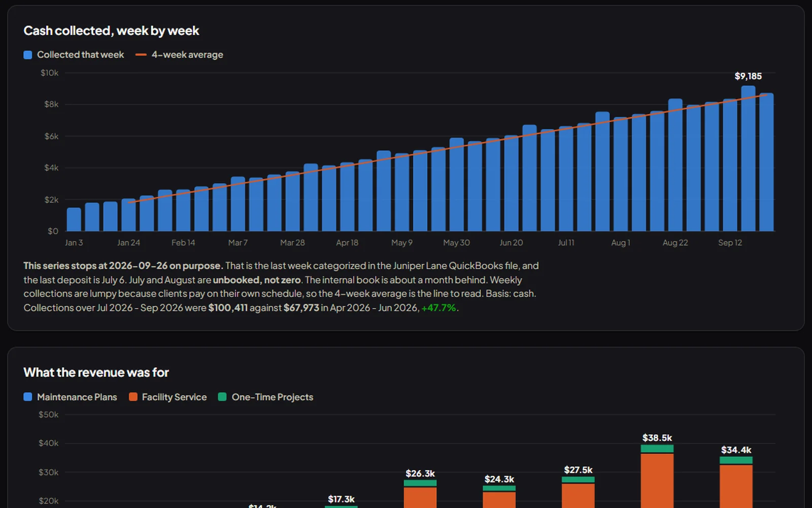The width and height of the screenshot is (812, 508).
Task: Click the Jun 20 axis label
Action: tap(511, 243)
